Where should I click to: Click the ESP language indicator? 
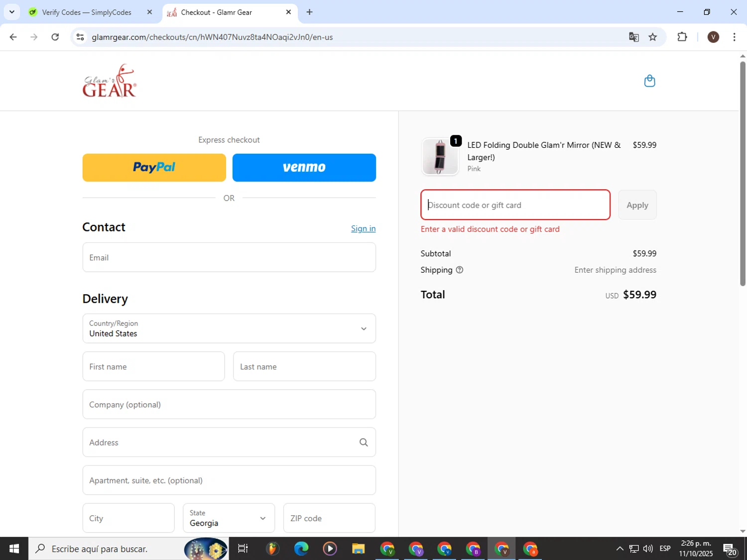tap(665, 549)
